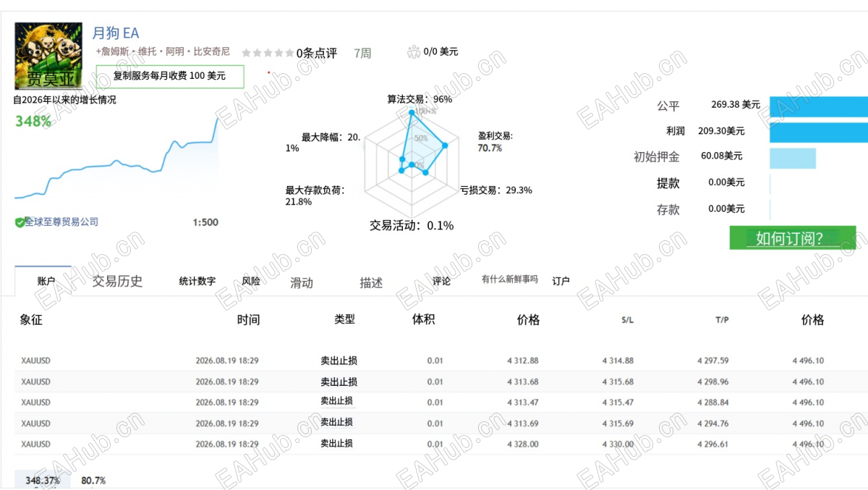Click the 公平 equity bar
Viewport: 868px width, 490px height.
818,106
